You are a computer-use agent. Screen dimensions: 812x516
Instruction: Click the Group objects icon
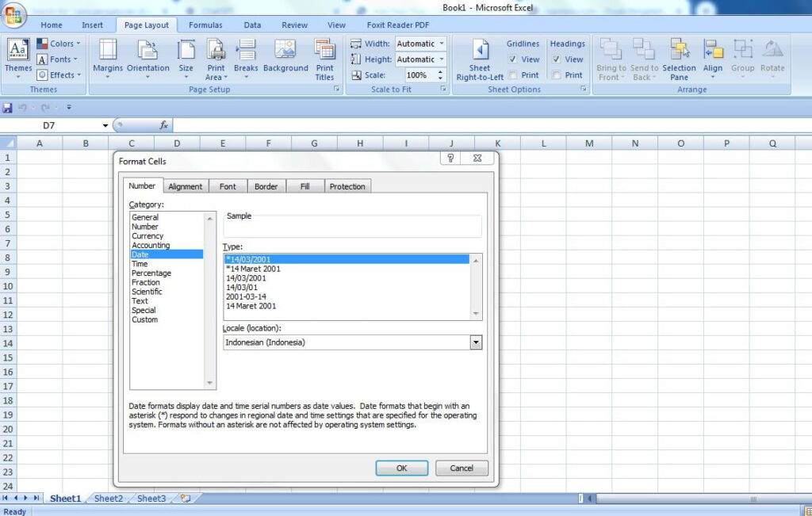click(x=742, y=49)
